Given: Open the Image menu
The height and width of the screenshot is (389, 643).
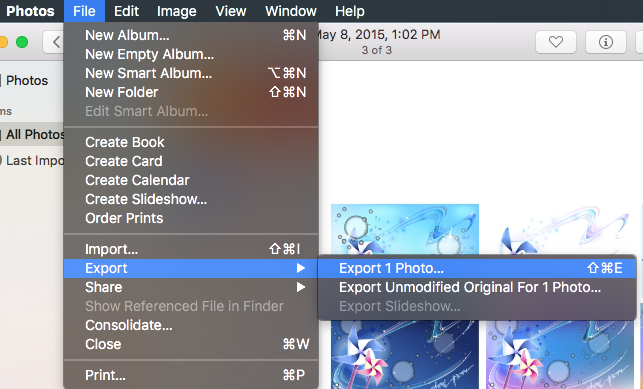Looking at the screenshot, I should (x=177, y=11).
